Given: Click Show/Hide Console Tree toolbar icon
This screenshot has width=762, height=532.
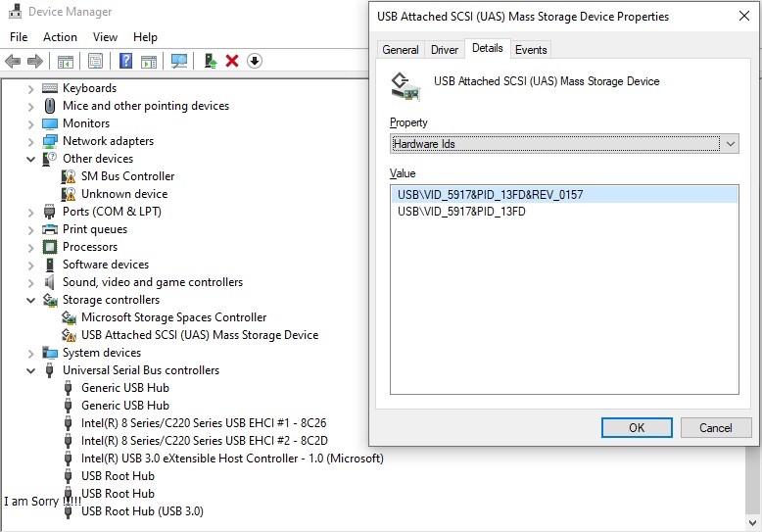Looking at the screenshot, I should [x=65, y=62].
